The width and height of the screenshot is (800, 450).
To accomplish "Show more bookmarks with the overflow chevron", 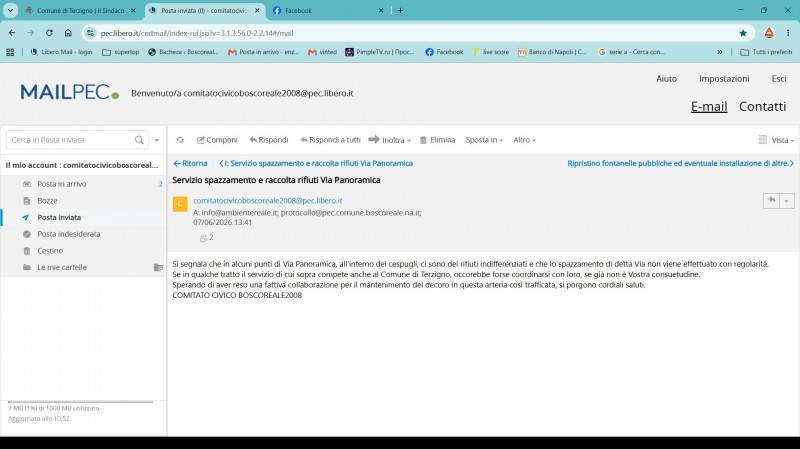I will pos(719,52).
